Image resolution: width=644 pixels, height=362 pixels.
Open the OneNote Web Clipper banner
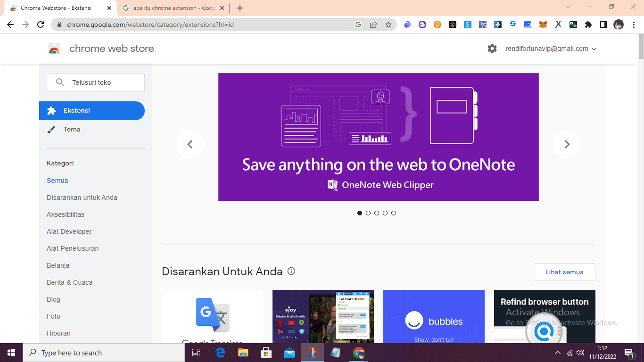379,137
